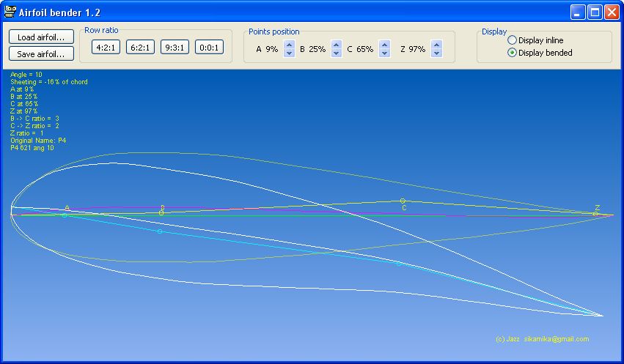The width and height of the screenshot is (624, 364).
Task: Maximize the Airfoil bender window
Action: click(595, 12)
